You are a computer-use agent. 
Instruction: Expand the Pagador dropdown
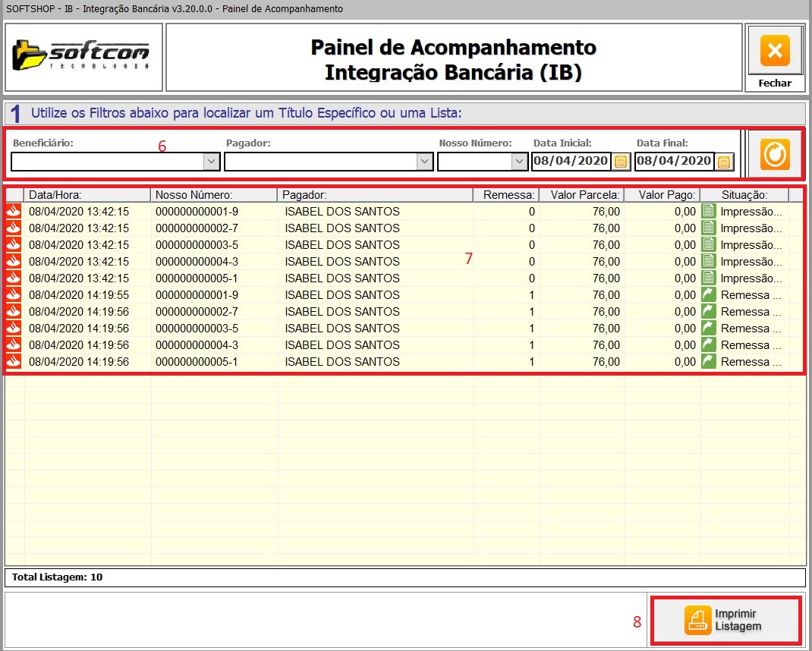point(423,162)
